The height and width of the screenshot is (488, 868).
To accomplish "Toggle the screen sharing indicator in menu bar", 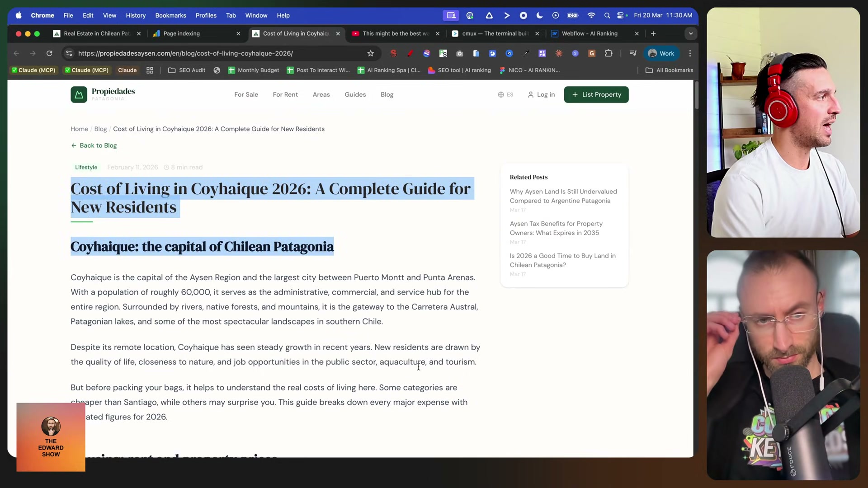I will click(451, 15).
